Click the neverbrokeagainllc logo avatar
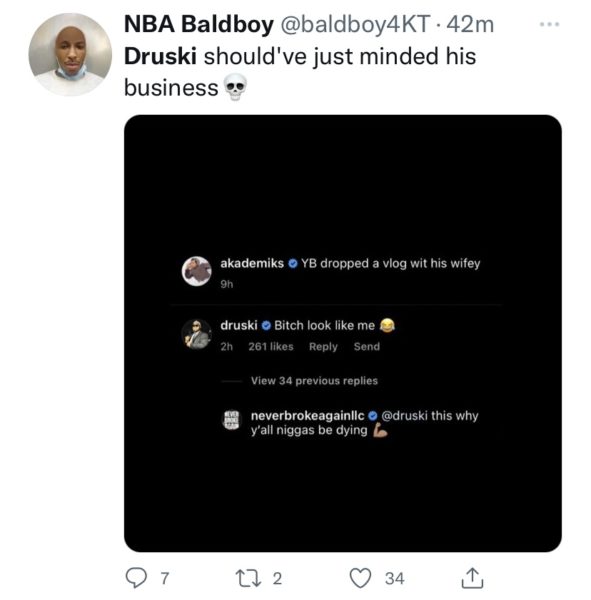This screenshot has width=591, height=600. (x=231, y=420)
